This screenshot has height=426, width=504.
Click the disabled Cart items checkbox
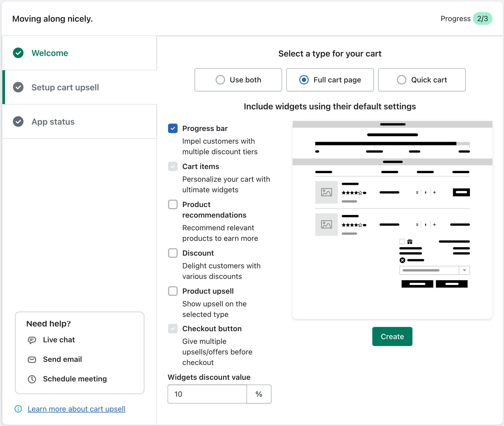173,166
